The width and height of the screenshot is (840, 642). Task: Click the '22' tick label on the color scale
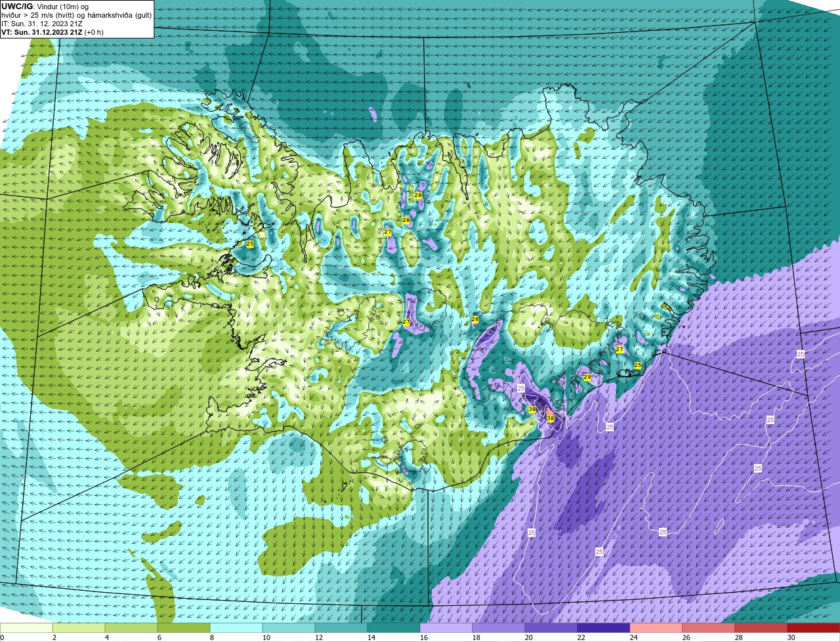pyautogui.click(x=581, y=637)
